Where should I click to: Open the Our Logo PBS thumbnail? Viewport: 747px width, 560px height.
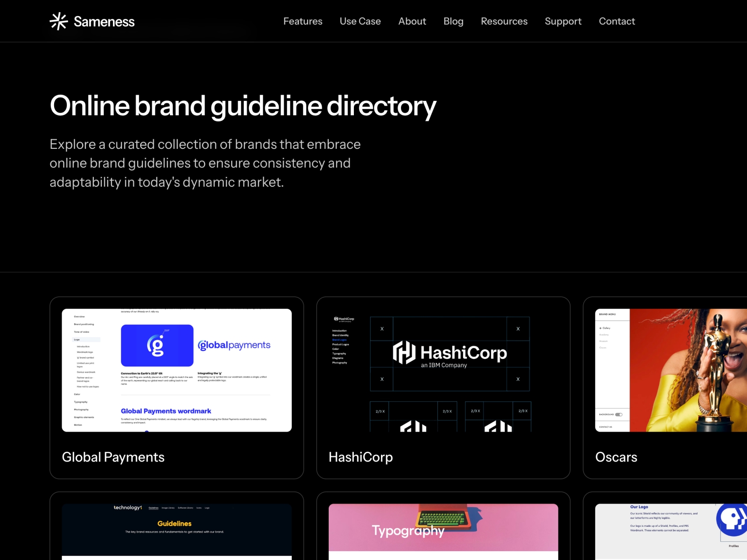(x=671, y=532)
